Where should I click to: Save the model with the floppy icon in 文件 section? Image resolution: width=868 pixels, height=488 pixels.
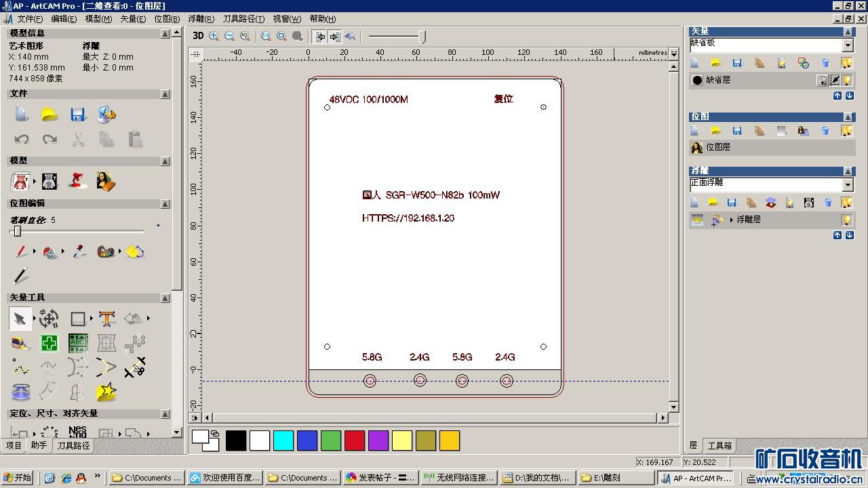click(78, 115)
